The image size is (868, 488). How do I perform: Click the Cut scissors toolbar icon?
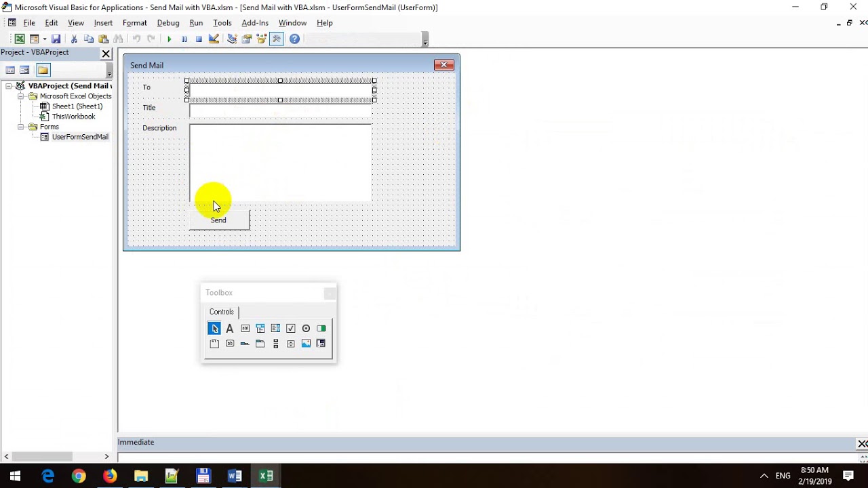coord(74,39)
